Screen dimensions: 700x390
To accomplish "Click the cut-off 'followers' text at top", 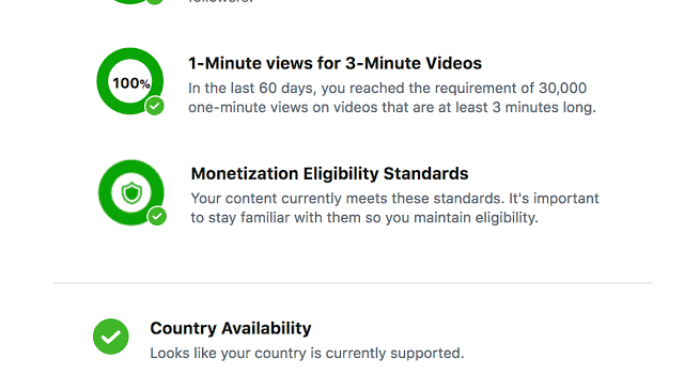I will pyautogui.click(x=221, y=2).
